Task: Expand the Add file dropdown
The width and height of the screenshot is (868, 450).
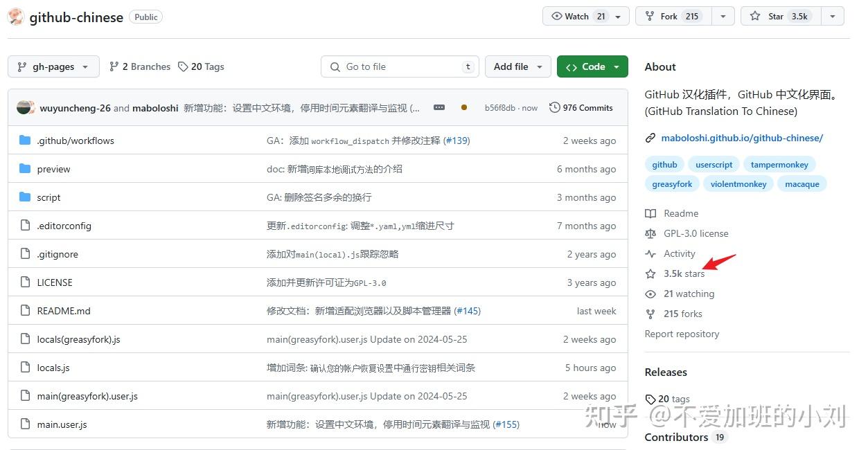Action: (x=517, y=66)
